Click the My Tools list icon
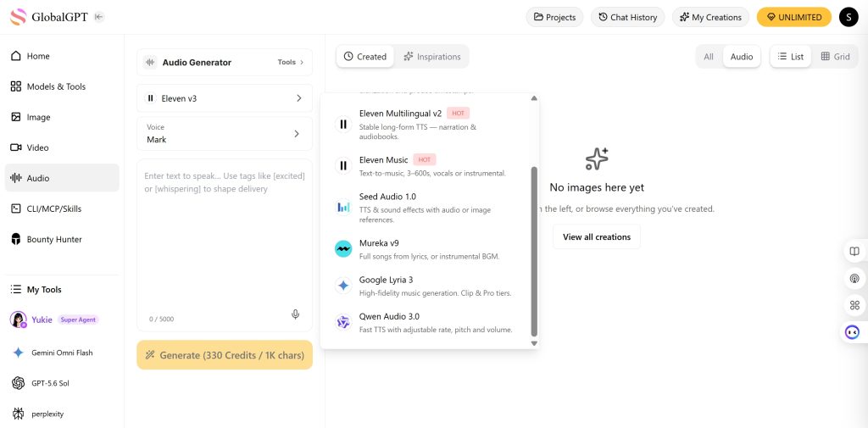The height and width of the screenshot is (428, 868). [16, 289]
